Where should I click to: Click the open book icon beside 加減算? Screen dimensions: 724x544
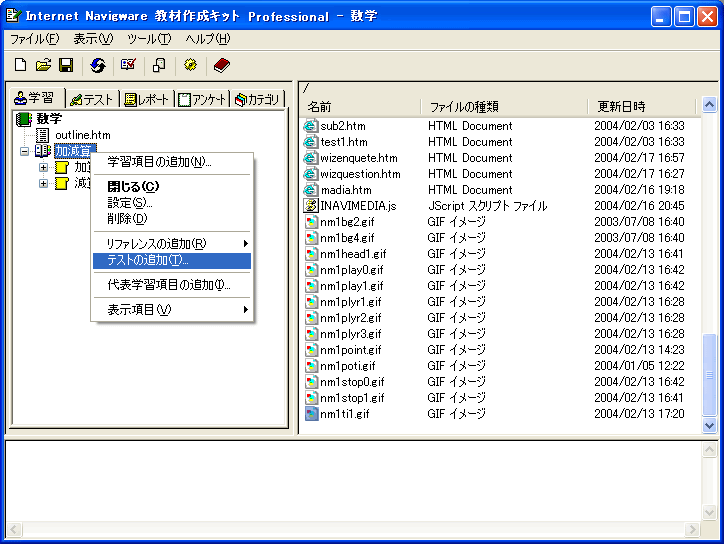[43, 151]
